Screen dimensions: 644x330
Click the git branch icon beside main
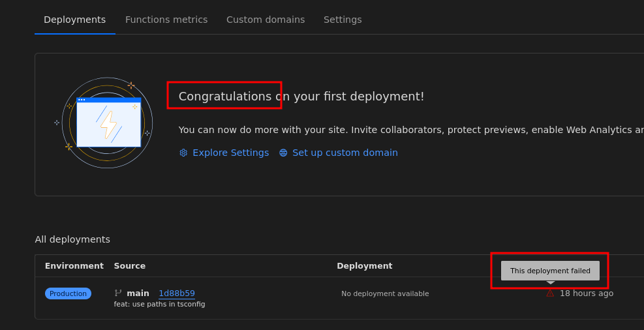[x=118, y=293]
